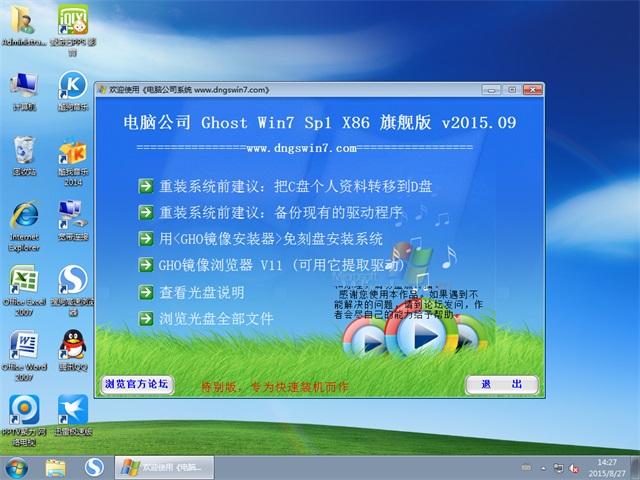The width and height of the screenshot is (640, 480).
Task: Click the 浏览官方论坛 button
Action: (x=137, y=384)
